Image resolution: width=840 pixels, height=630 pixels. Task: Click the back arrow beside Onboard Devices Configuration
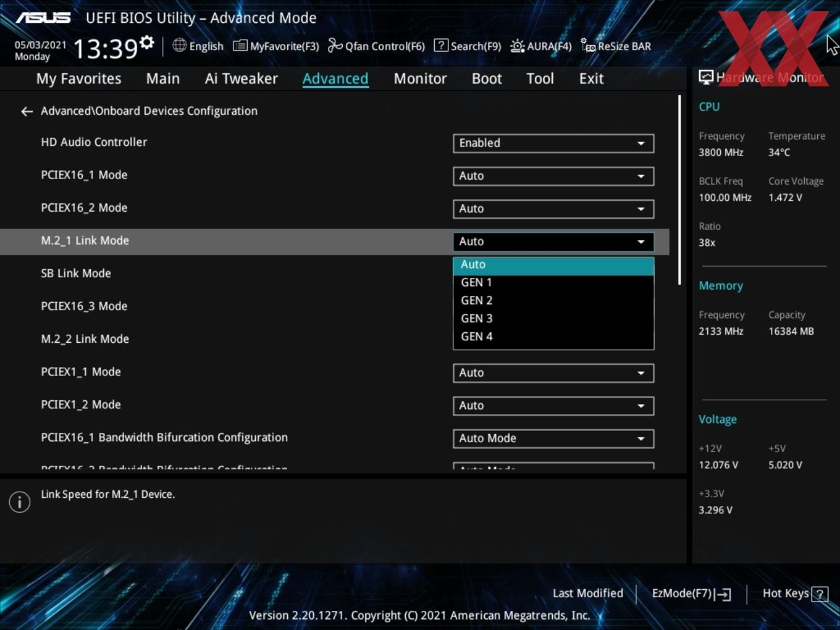point(27,111)
